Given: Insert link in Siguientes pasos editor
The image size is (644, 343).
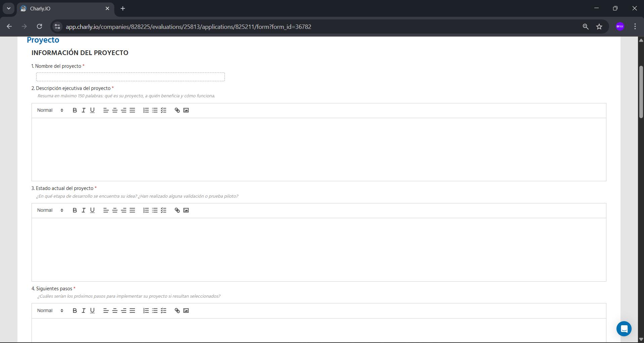Looking at the screenshot, I should 177,310.
